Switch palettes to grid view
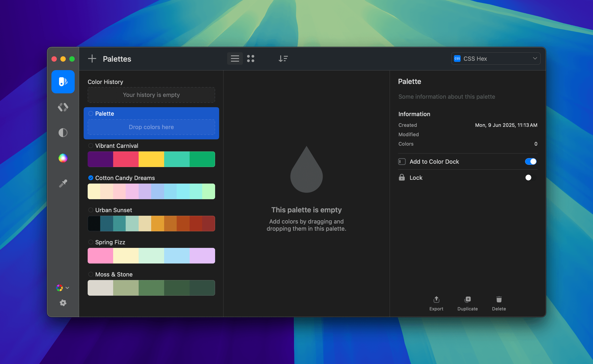 click(x=251, y=59)
